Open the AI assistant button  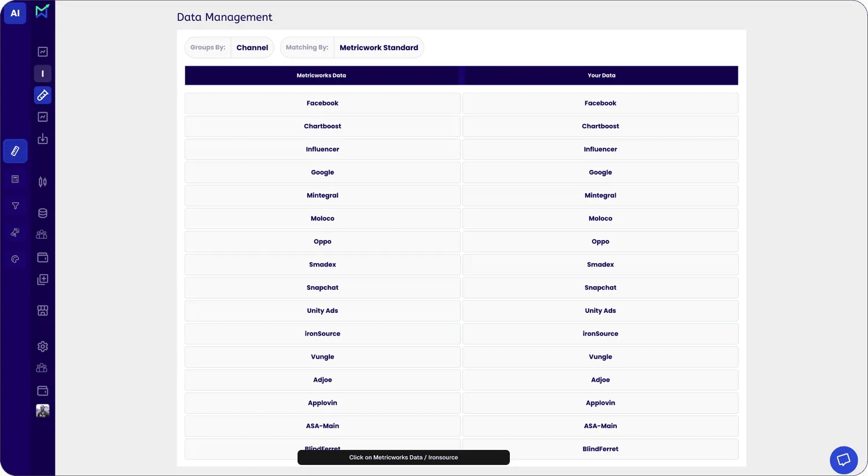click(15, 13)
